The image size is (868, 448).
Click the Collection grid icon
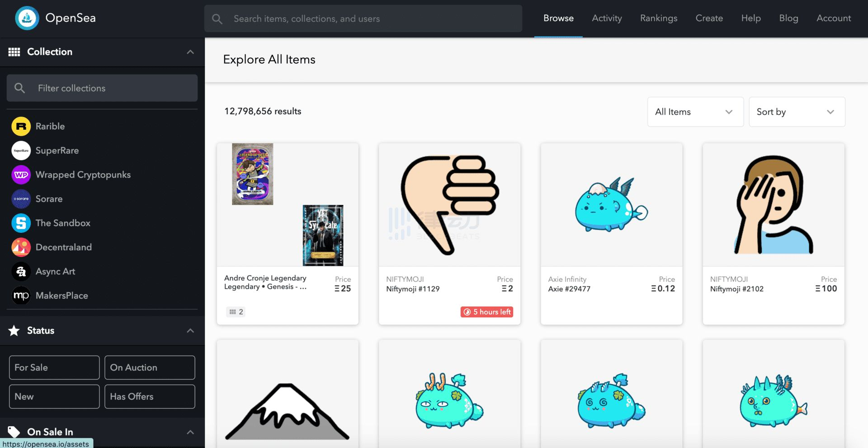tap(14, 52)
